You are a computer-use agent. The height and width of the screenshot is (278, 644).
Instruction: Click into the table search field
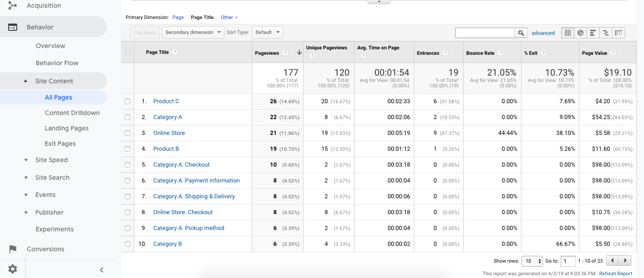point(485,33)
